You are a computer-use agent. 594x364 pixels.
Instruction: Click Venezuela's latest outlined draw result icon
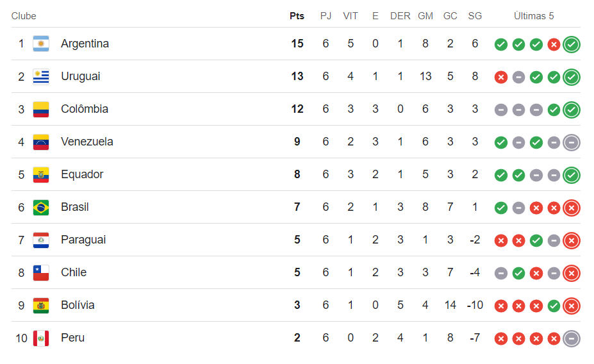pyautogui.click(x=572, y=142)
